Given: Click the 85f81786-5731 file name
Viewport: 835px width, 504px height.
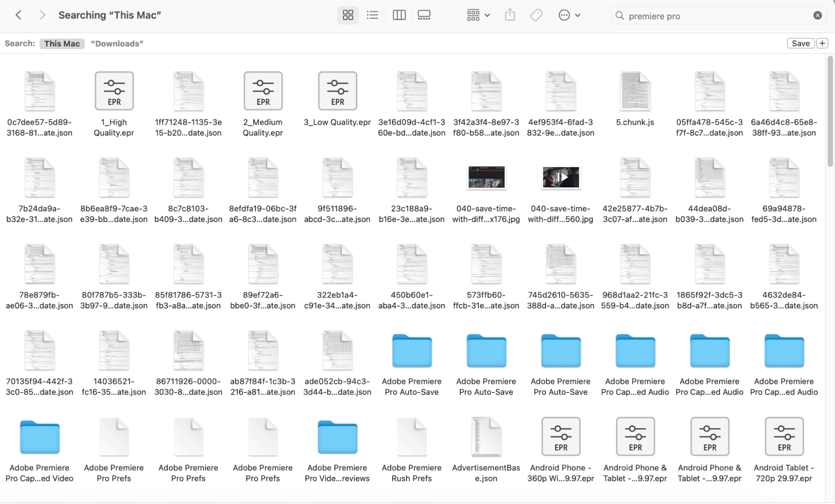Looking at the screenshot, I should 188,300.
